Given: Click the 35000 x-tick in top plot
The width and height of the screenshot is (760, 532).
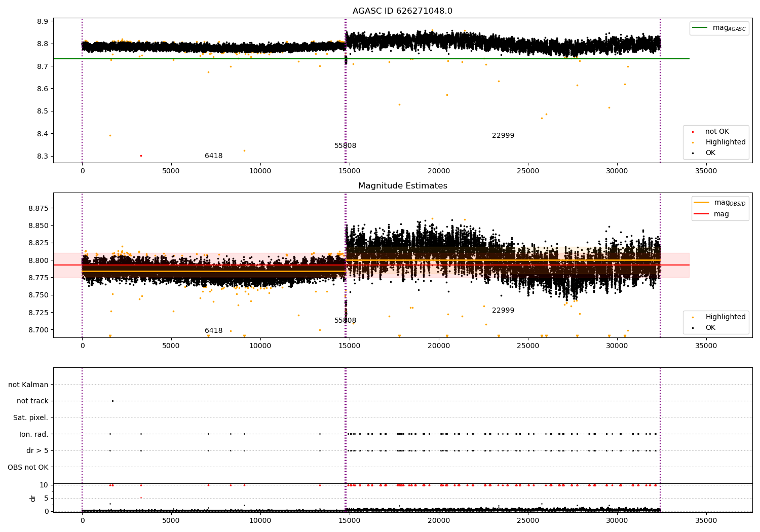Looking at the screenshot, I should tap(706, 171).
